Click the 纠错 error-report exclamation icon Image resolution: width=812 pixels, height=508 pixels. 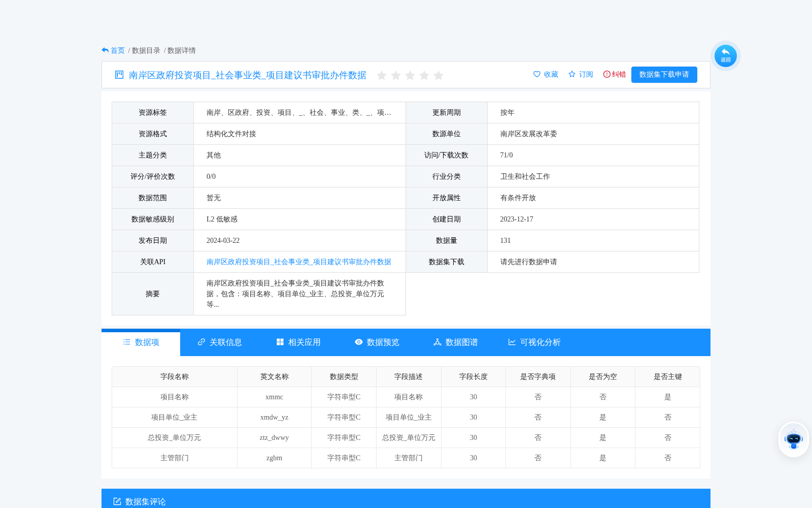pyautogui.click(x=606, y=74)
